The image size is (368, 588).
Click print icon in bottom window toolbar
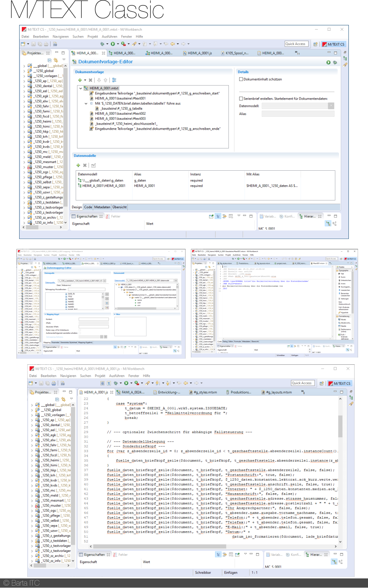[54, 383]
